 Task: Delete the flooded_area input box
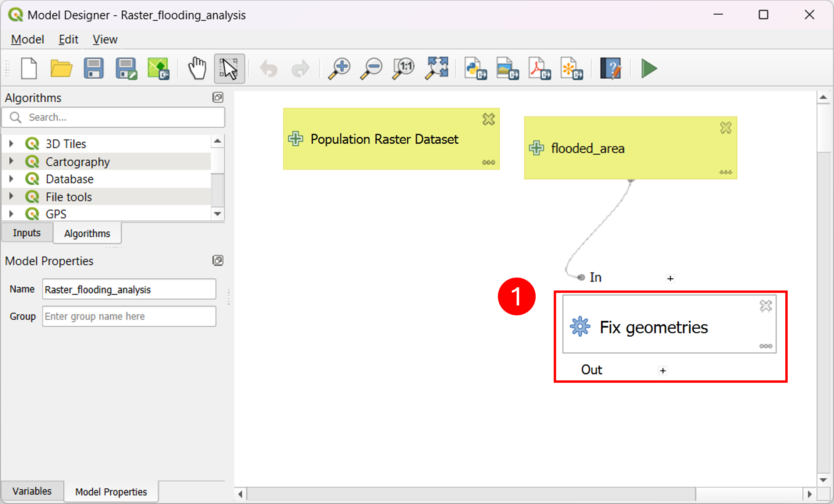click(x=726, y=128)
